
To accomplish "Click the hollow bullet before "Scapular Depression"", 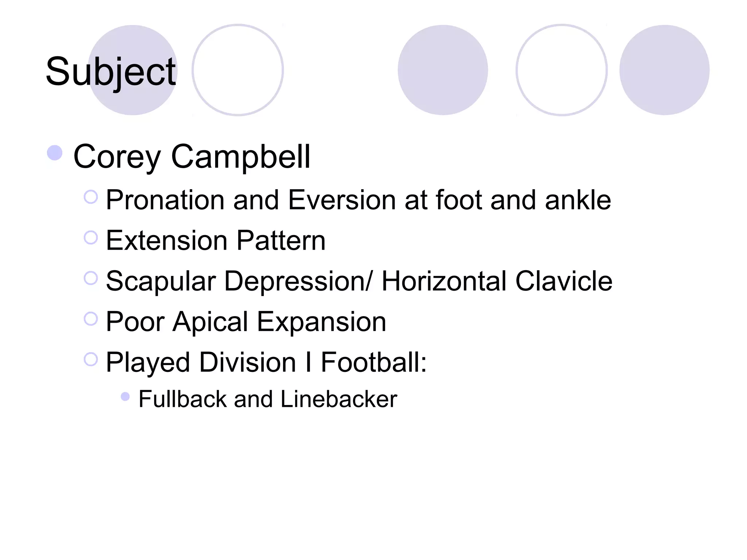I will click(x=91, y=278).
